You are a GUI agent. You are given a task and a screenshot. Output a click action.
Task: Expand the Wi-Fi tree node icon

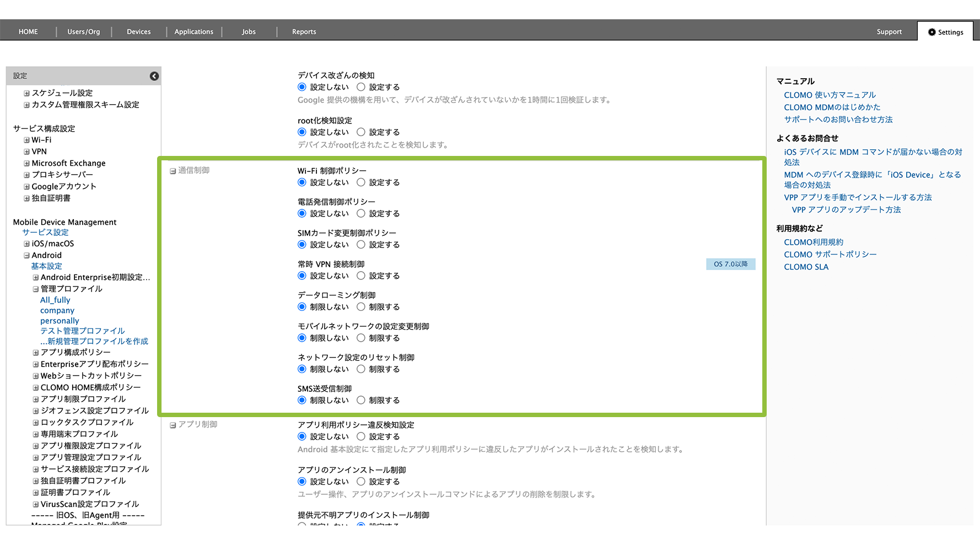point(26,140)
